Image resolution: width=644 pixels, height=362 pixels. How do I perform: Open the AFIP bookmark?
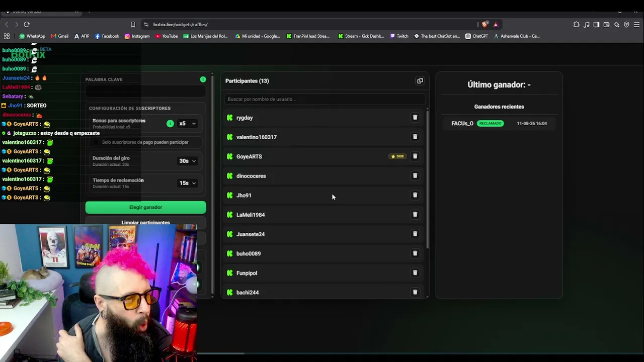[82, 36]
